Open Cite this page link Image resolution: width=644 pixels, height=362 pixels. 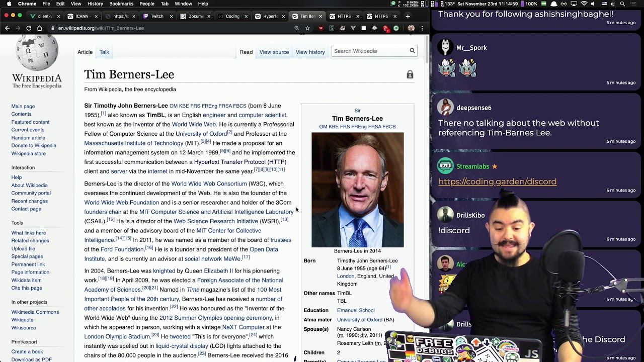coord(27,288)
